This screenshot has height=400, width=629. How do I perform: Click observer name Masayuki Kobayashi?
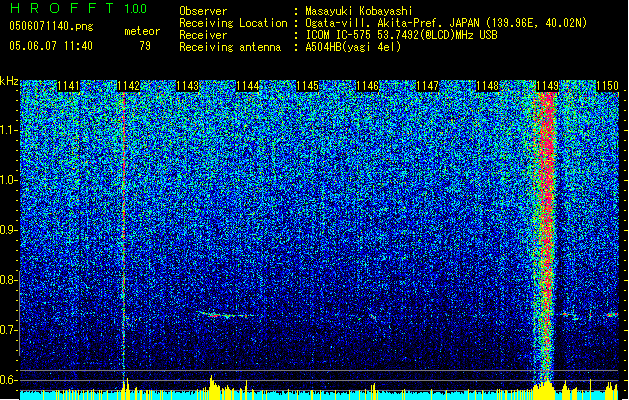[x=359, y=11]
